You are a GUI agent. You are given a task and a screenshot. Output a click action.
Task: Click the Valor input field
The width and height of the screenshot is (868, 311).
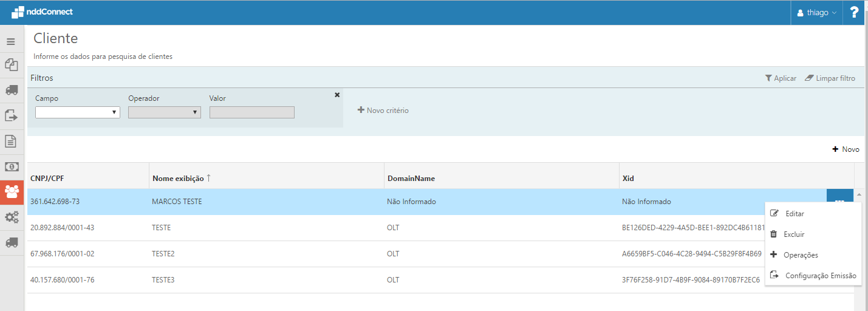click(x=252, y=112)
